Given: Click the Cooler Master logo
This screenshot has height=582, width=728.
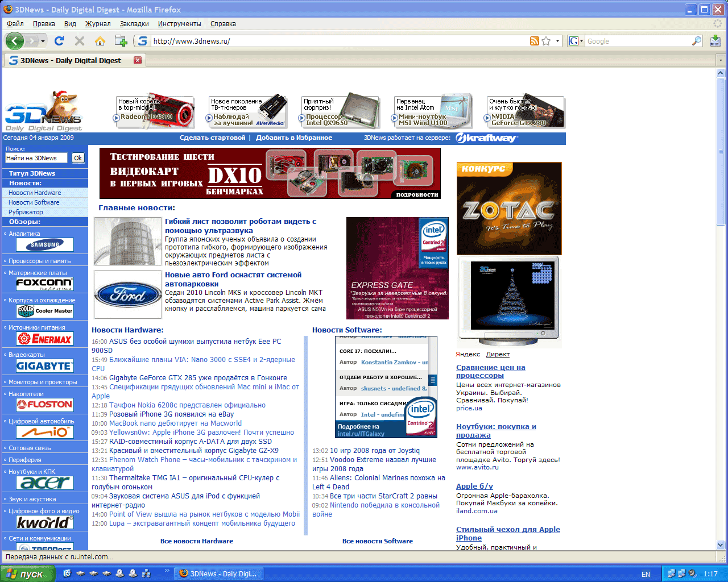Looking at the screenshot, I should (45, 311).
